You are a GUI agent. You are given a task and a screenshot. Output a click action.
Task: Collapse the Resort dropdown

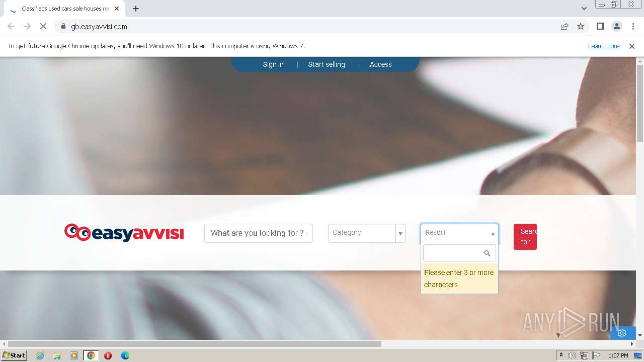[459, 233]
